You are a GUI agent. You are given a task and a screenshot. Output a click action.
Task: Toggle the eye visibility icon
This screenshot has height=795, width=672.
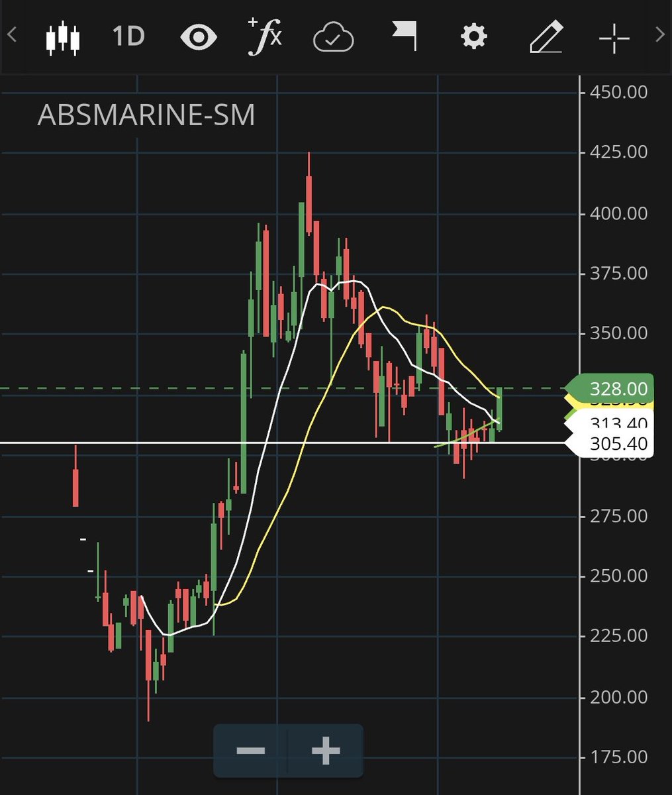click(199, 37)
